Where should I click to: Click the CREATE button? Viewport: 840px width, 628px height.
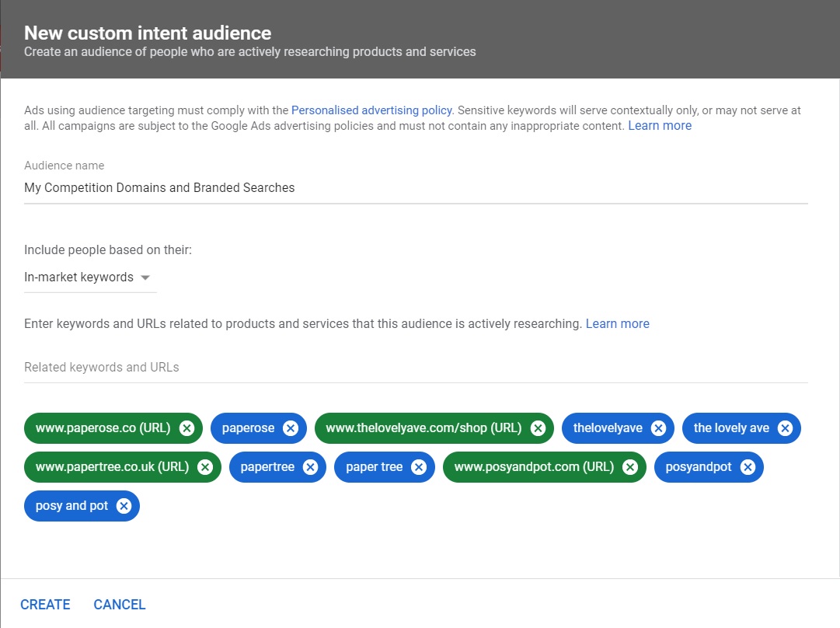pos(46,605)
